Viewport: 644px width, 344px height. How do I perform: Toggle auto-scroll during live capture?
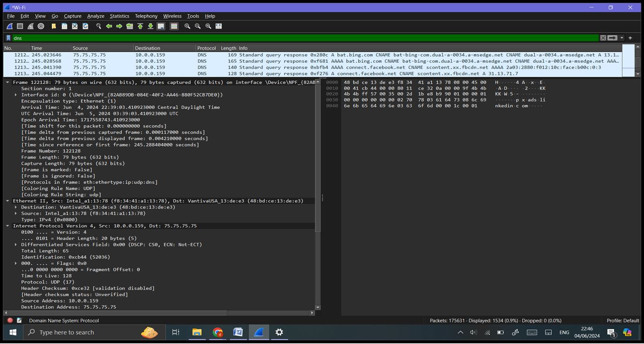161,26
